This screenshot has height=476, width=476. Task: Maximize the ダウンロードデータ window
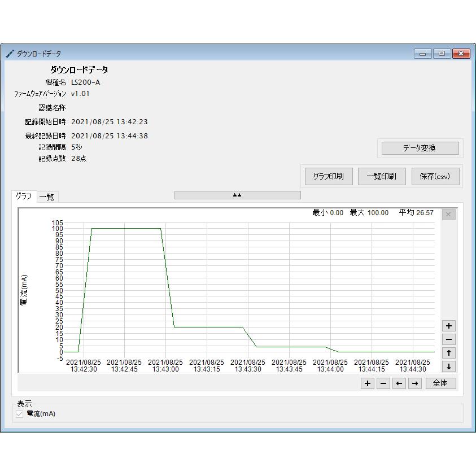(442, 54)
